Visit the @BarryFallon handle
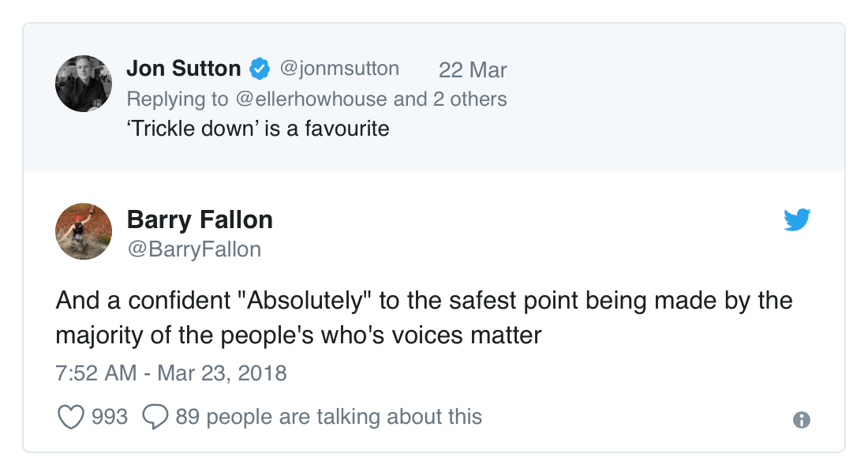The image size is (868, 472). coord(193,249)
